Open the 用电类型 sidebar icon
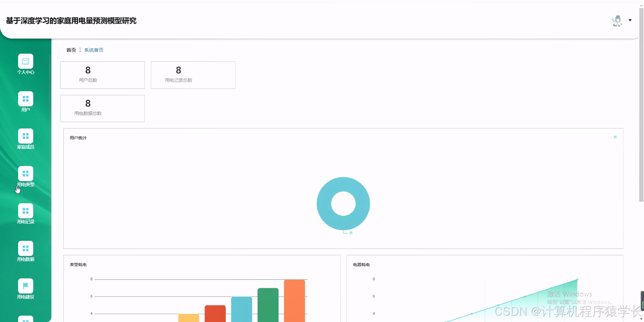 tap(25, 173)
